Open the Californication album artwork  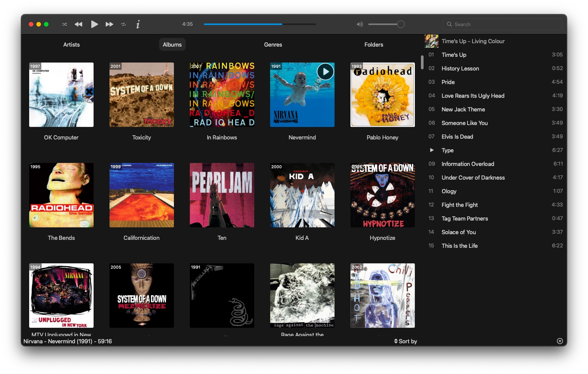[x=142, y=195]
